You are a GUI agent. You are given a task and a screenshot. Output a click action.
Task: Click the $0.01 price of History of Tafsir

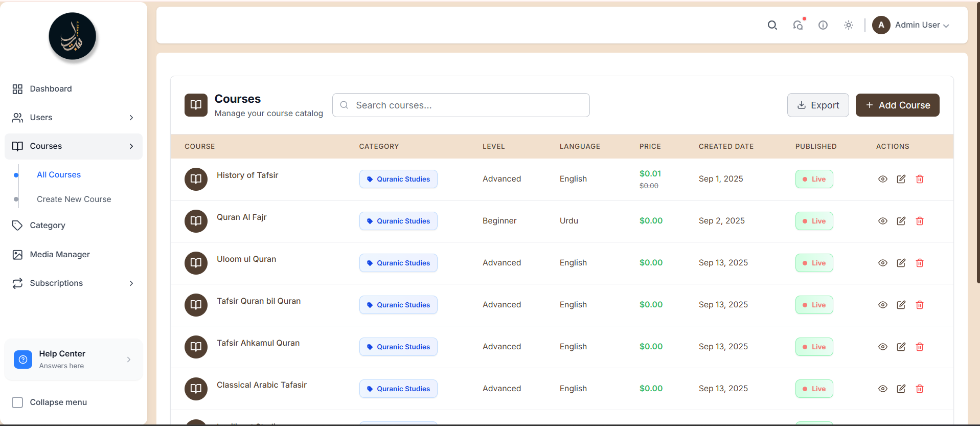[x=650, y=174]
